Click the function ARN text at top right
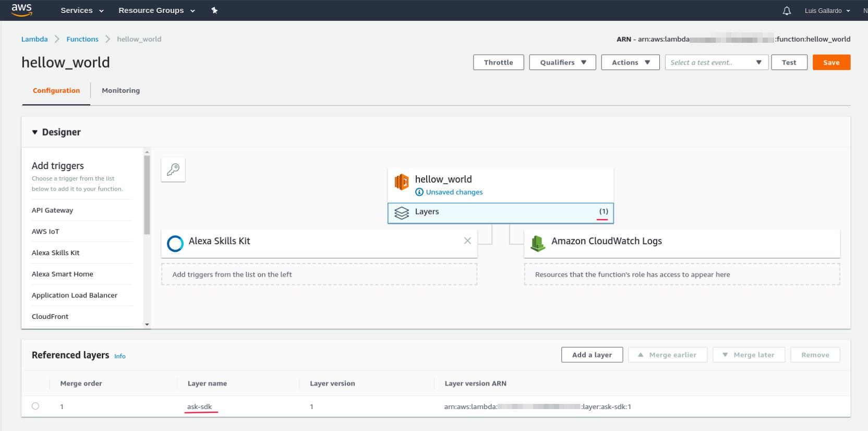The image size is (868, 431). pyautogui.click(x=733, y=39)
